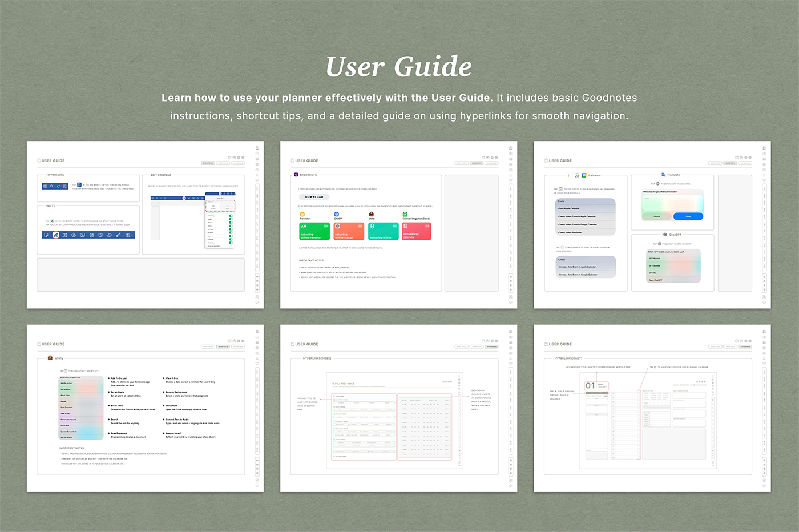Viewport: 799px width, 532px height.
Task: Open three-dot menu on translator shortcut tile
Action: pyautogui.click(x=326, y=226)
